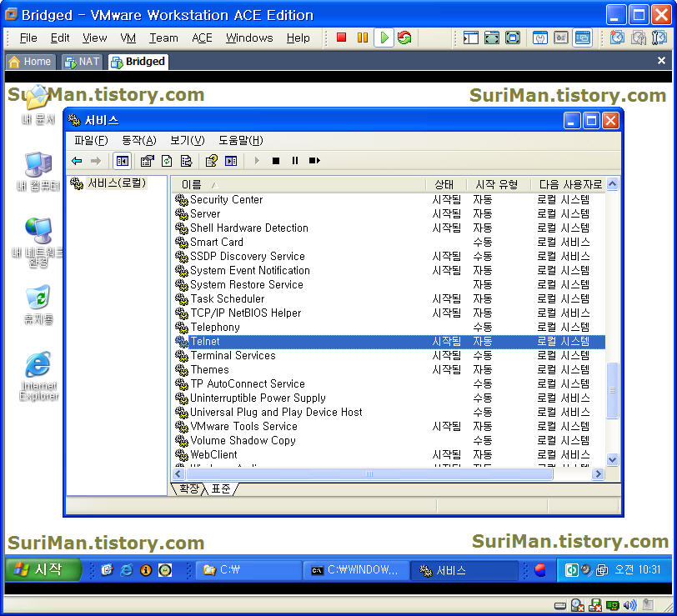
Task: Click volume speaker icon in VMware status bar
Action: (x=630, y=605)
